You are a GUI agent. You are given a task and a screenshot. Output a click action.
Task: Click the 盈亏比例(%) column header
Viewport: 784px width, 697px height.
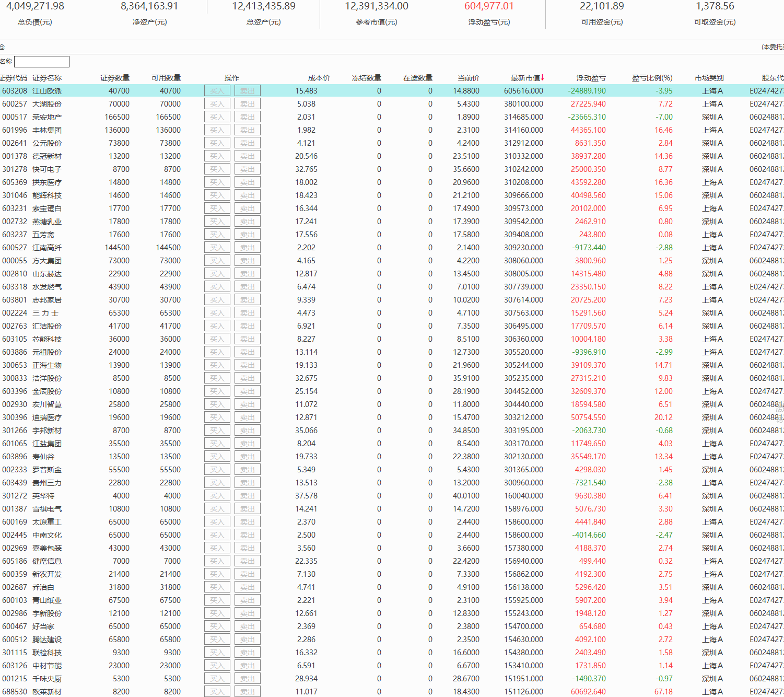(652, 78)
